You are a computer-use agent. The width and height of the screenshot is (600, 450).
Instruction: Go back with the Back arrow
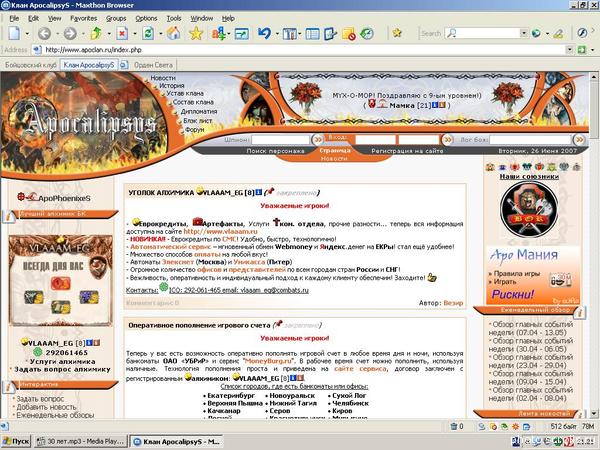click(x=44, y=34)
